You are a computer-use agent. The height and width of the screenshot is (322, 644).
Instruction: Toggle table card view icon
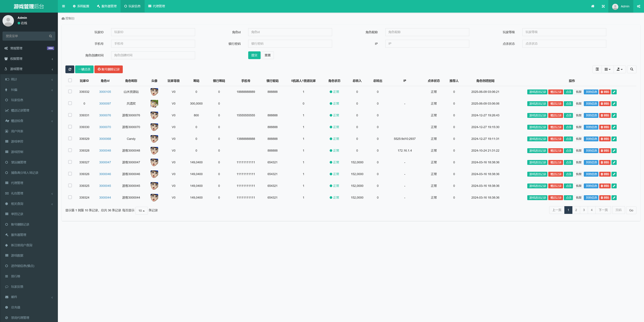(597, 69)
